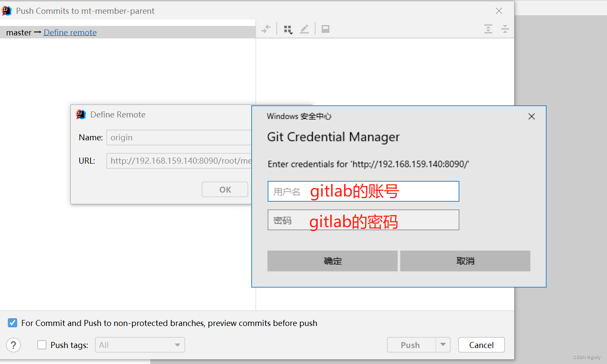Click the pencil edit source icon
This screenshot has width=607, height=364.
[x=304, y=29]
